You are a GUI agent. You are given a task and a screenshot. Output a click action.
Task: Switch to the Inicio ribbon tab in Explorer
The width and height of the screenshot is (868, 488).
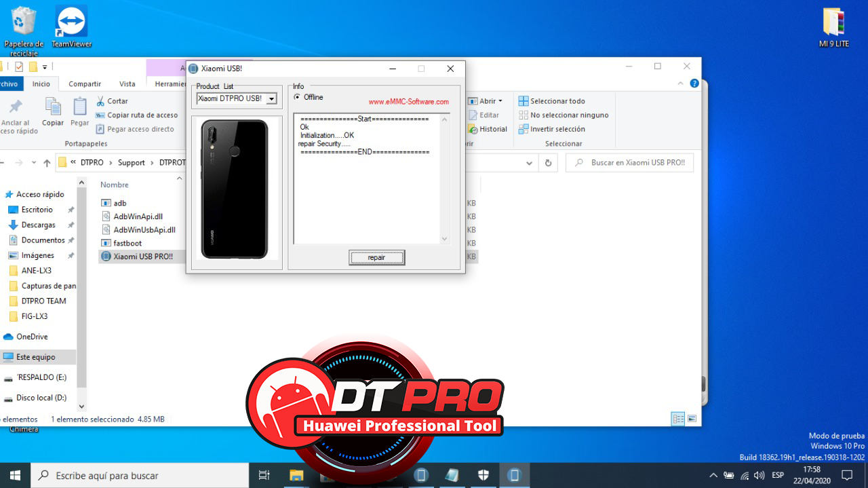pyautogui.click(x=41, y=84)
